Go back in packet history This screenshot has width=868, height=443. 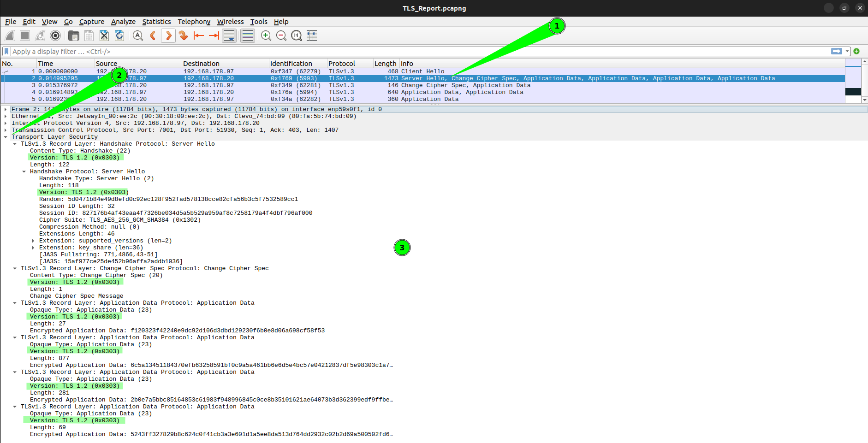[x=153, y=35]
